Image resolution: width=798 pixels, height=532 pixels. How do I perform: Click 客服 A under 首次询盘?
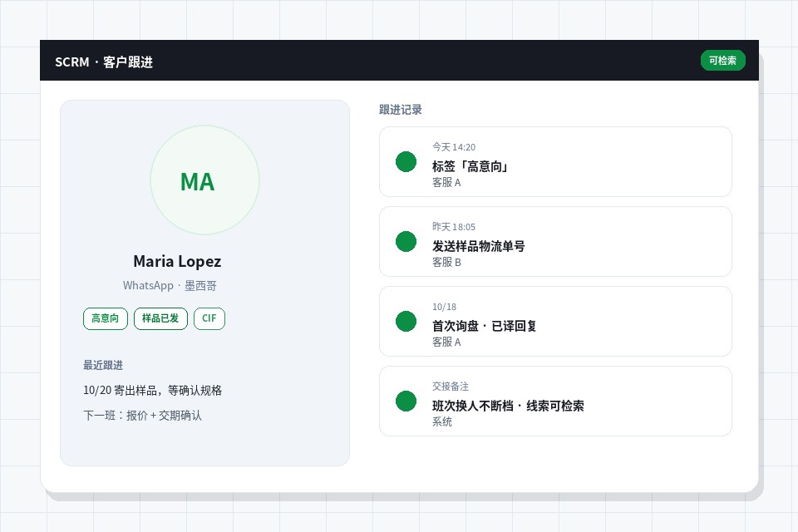pos(446,342)
